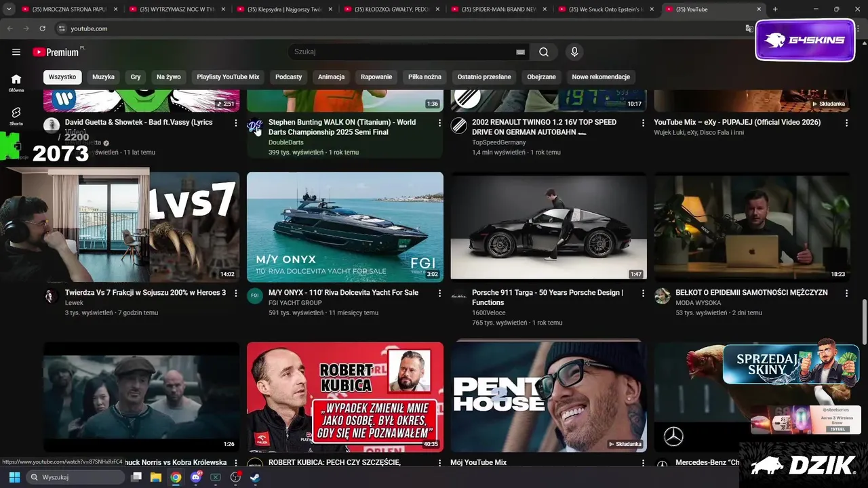Image resolution: width=868 pixels, height=488 pixels.
Task: Open Windows Start menu
Action: 14,477
